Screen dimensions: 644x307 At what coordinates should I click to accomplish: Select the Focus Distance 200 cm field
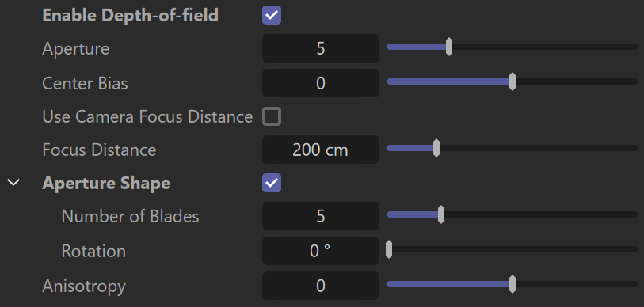320,150
